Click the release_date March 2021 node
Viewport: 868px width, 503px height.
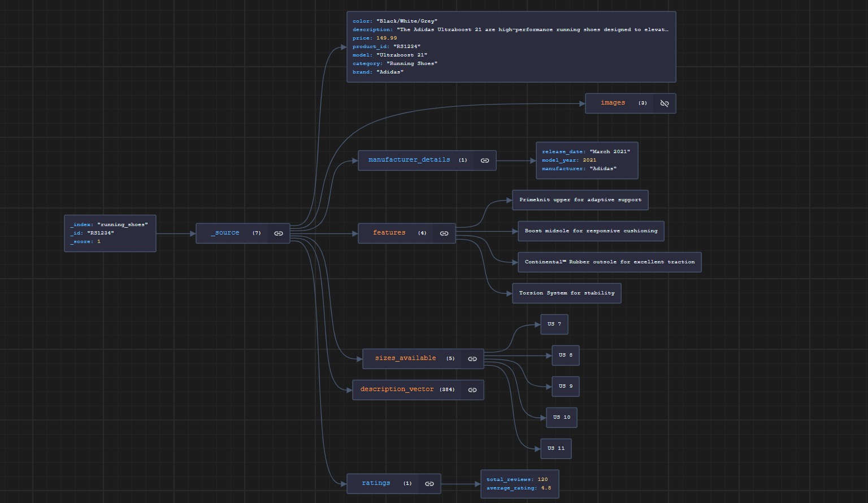point(587,161)
